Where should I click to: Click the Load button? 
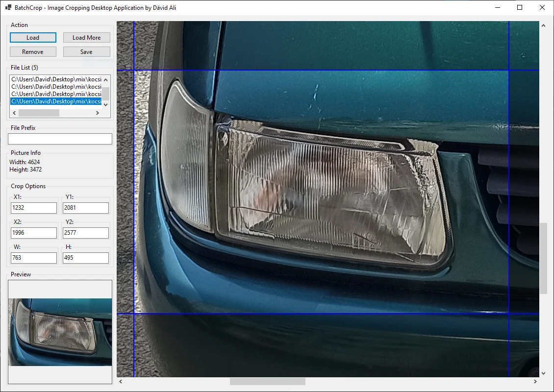tap(33, 38)
